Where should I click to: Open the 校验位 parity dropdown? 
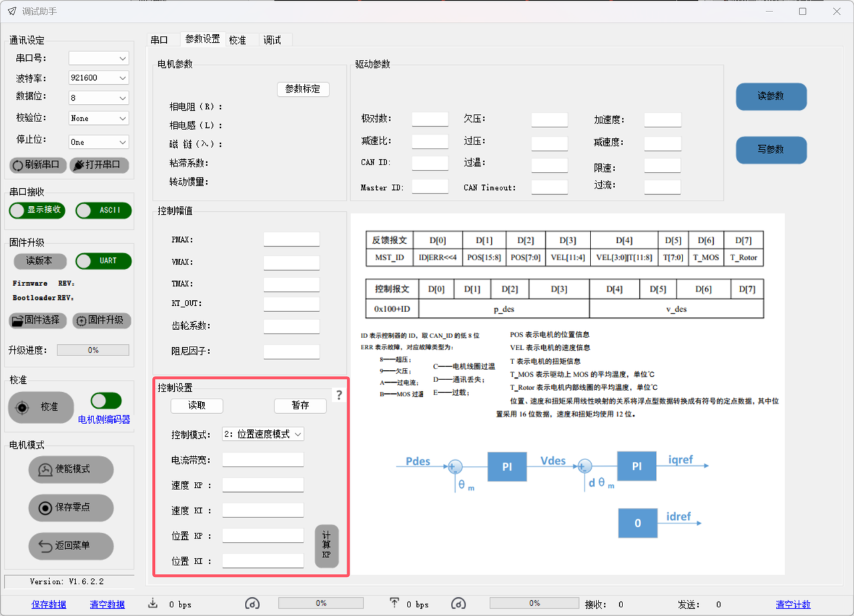pos(98,118)
